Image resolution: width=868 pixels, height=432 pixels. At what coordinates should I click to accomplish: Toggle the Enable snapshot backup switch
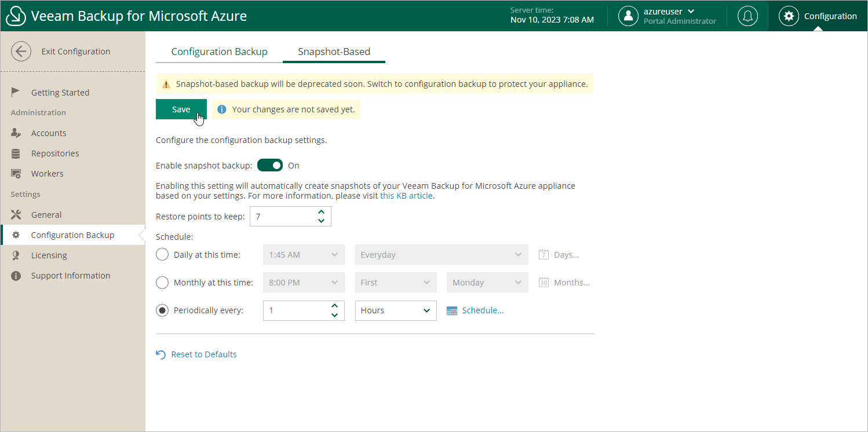click(270, 166)
